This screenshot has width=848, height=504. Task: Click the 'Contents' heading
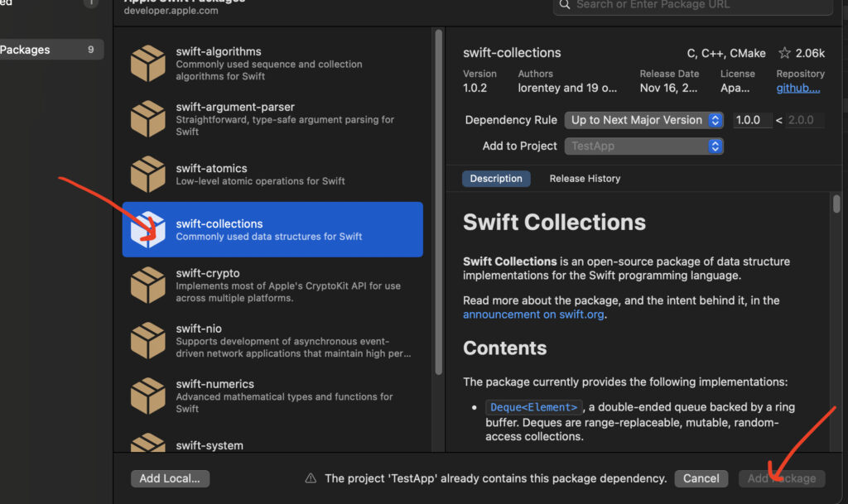(x=504, y=348)
